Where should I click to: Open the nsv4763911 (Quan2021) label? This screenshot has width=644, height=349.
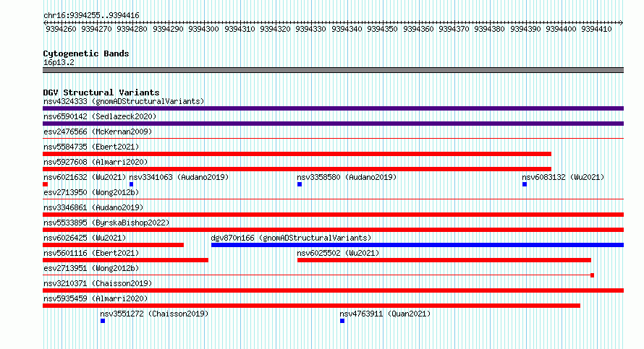[x=385, y=314]
